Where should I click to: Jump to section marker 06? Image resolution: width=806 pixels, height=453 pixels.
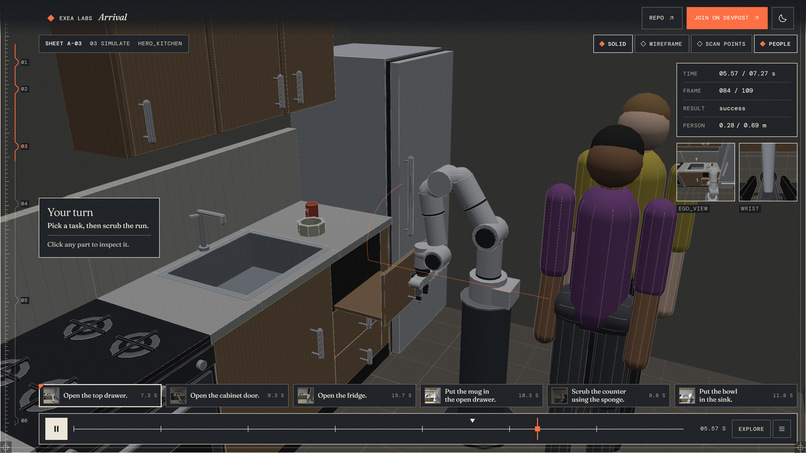tap(23, 421)
